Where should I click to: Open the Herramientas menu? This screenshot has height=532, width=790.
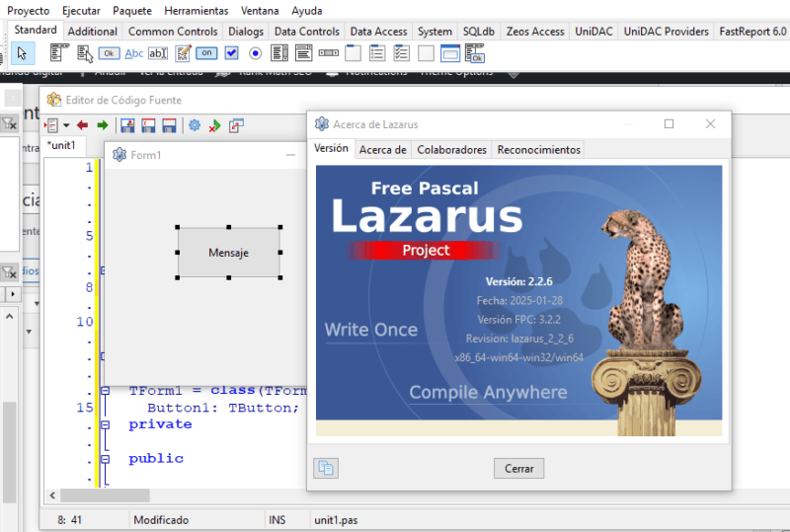196,11
